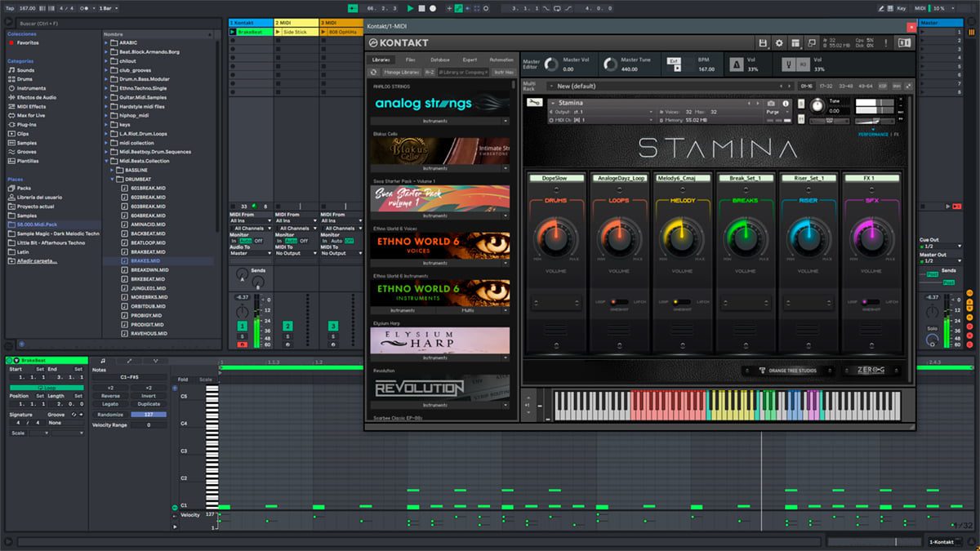Expand the club_grooves folder
This screenshot has height=551, width=980.
[x=107, y=70]
